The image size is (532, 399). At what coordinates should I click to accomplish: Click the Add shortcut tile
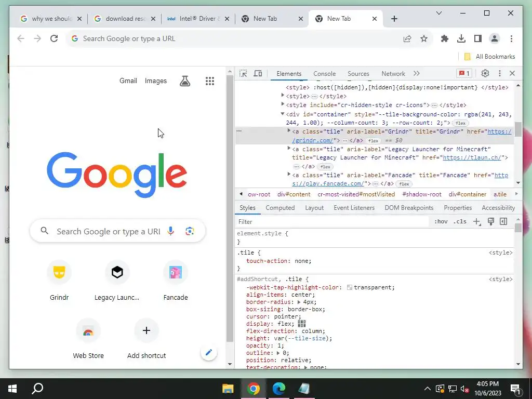pyautogui.click(x=146, y=339)
